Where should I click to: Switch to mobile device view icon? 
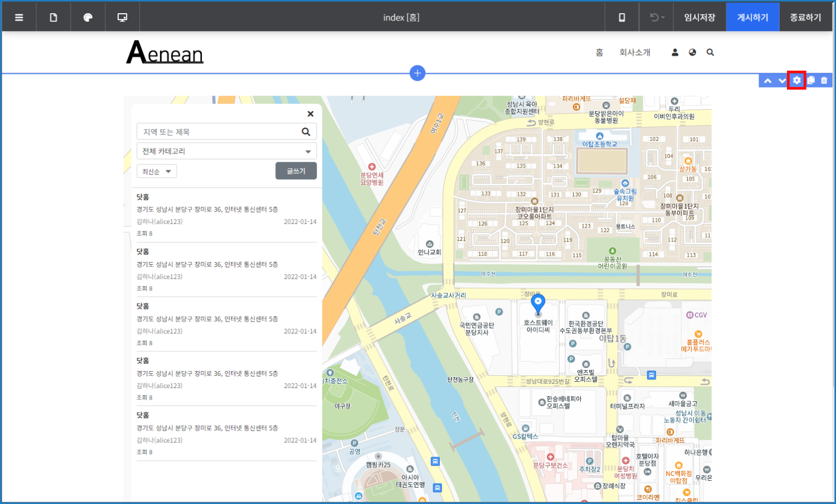[x=622, y=17]
